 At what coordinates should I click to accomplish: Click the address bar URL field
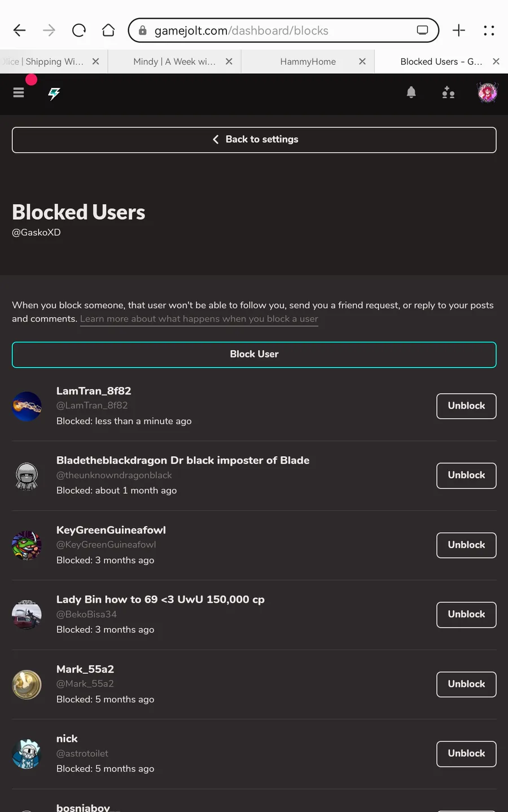(283, 30)
